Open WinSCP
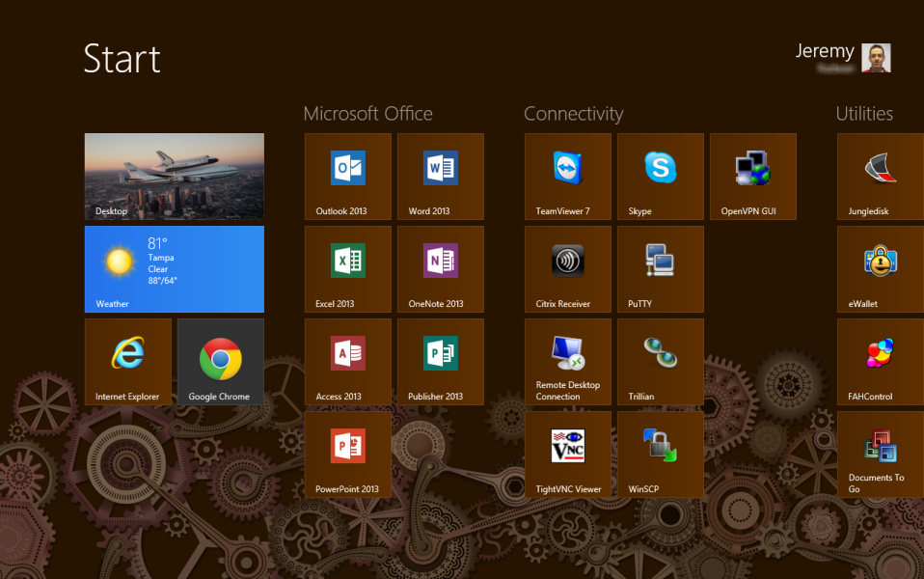This screenshot has width=924, height=579. 660,455
